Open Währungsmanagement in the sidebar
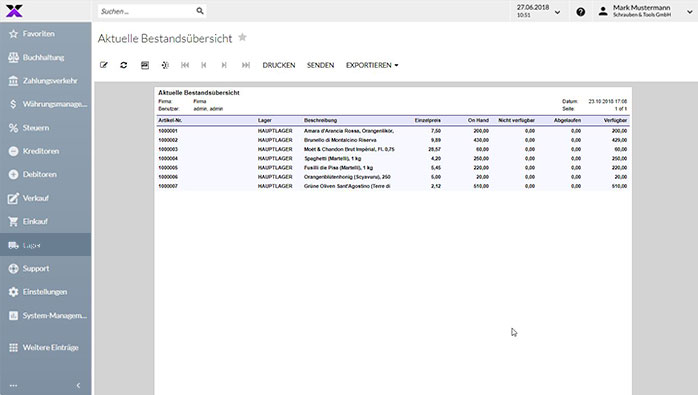 [45, 104]
